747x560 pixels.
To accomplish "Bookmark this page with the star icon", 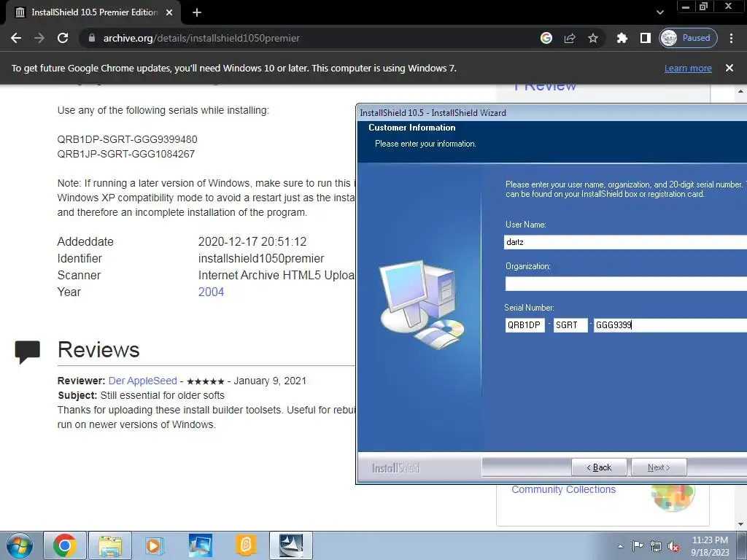I will pos(592,38).
